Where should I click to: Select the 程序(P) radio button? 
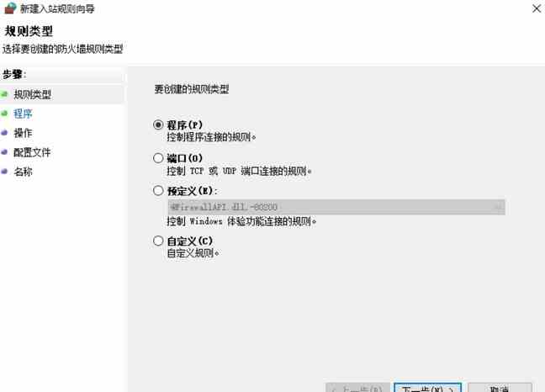(158, 124)
